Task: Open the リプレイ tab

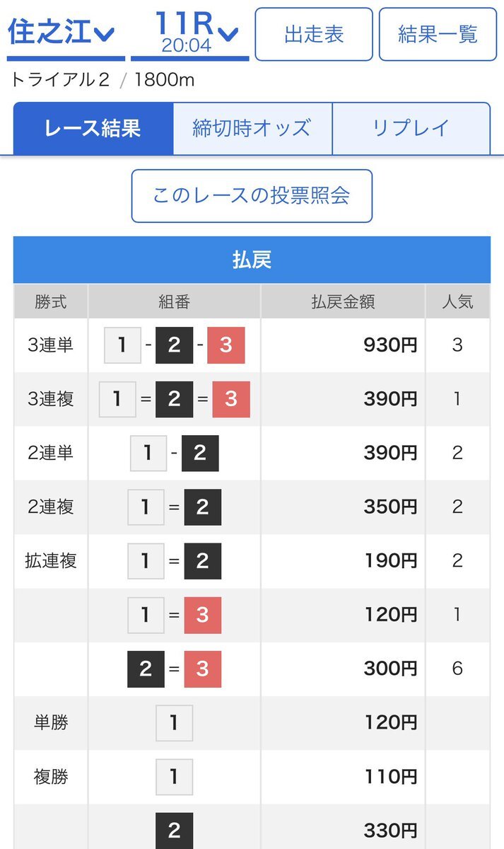Action: 411,128
